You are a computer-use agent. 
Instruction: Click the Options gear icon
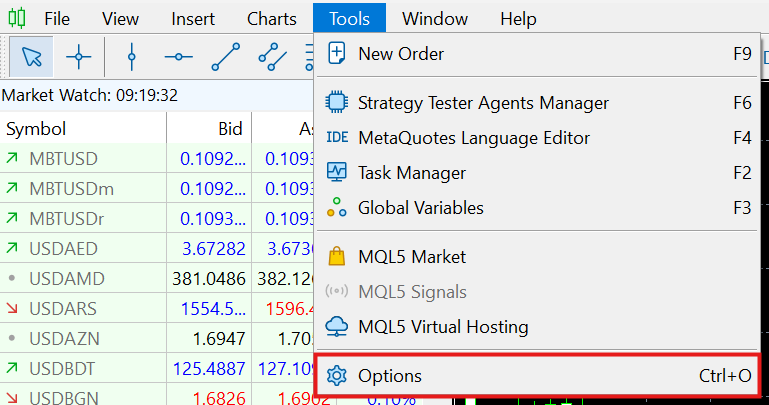336,376
